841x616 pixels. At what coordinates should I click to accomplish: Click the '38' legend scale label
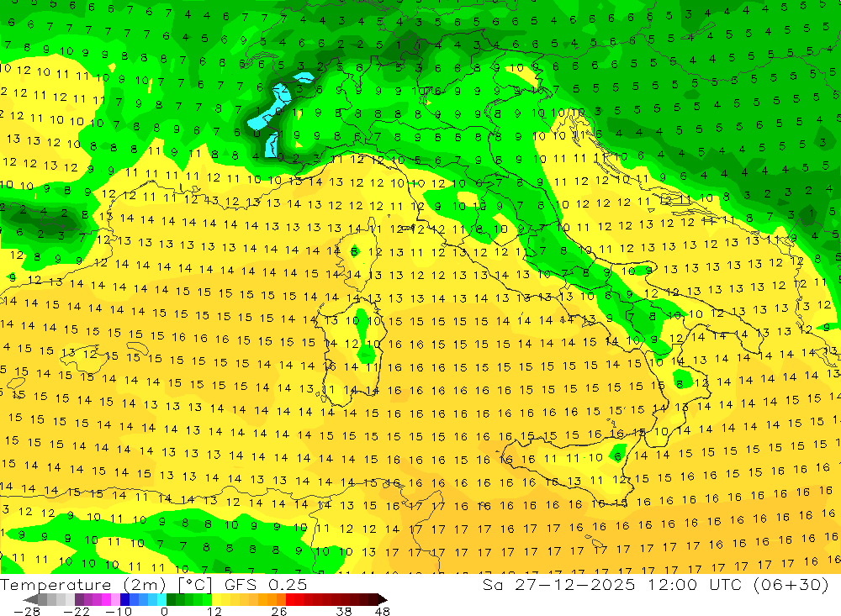point(344,612)
